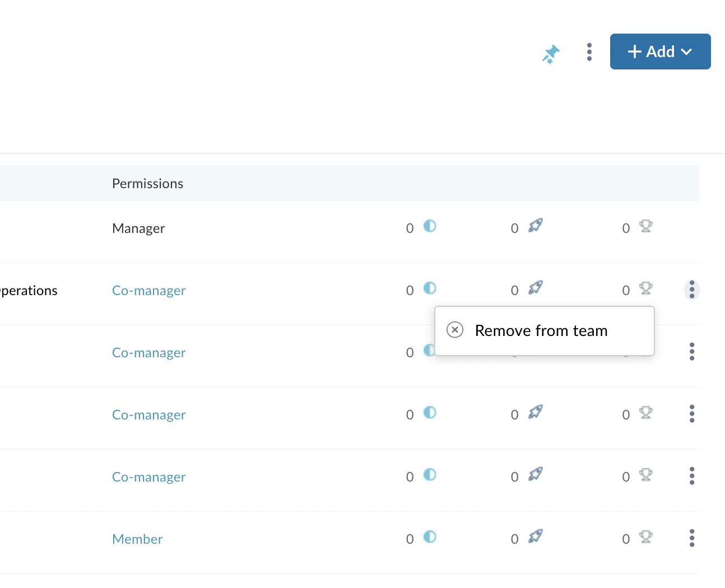Click the rocket icon in operations row
This screenshot has width=725, height=588.
pyautogui.click(x=536, y=288)
